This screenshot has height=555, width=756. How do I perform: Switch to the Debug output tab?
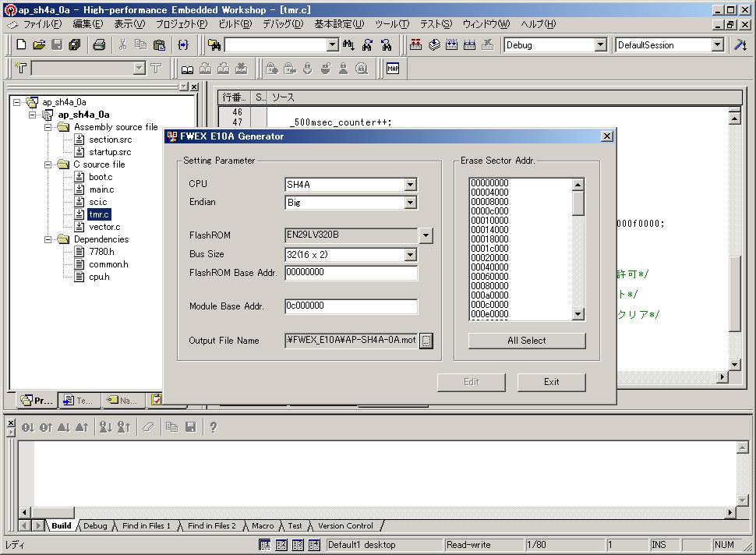(x=95, y=526)
